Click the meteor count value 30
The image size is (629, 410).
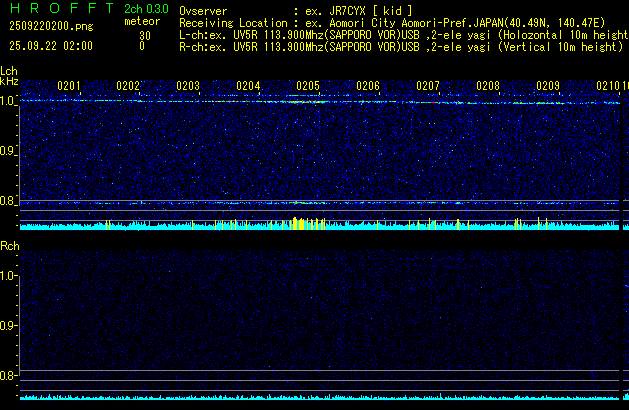tap(145, 35)
